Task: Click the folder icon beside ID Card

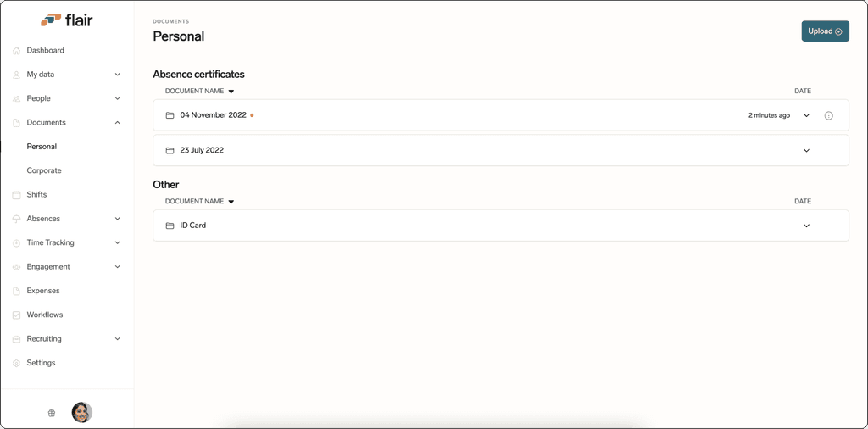Action: pyautogui.click(x=170, y=226)
